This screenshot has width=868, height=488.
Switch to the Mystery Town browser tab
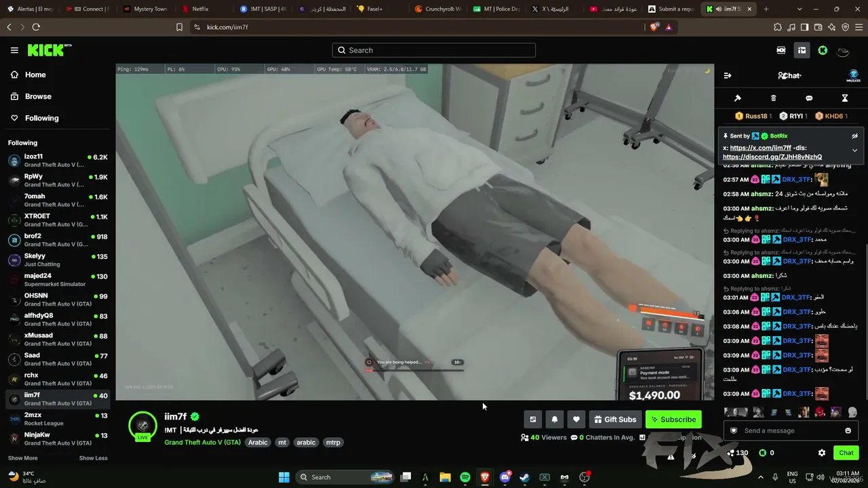click(x=146, y=9)
